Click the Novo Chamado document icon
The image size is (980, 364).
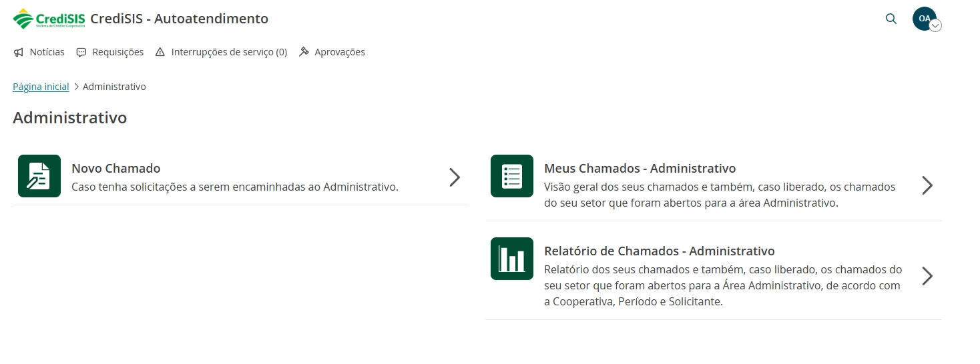[x=39, y=176]
